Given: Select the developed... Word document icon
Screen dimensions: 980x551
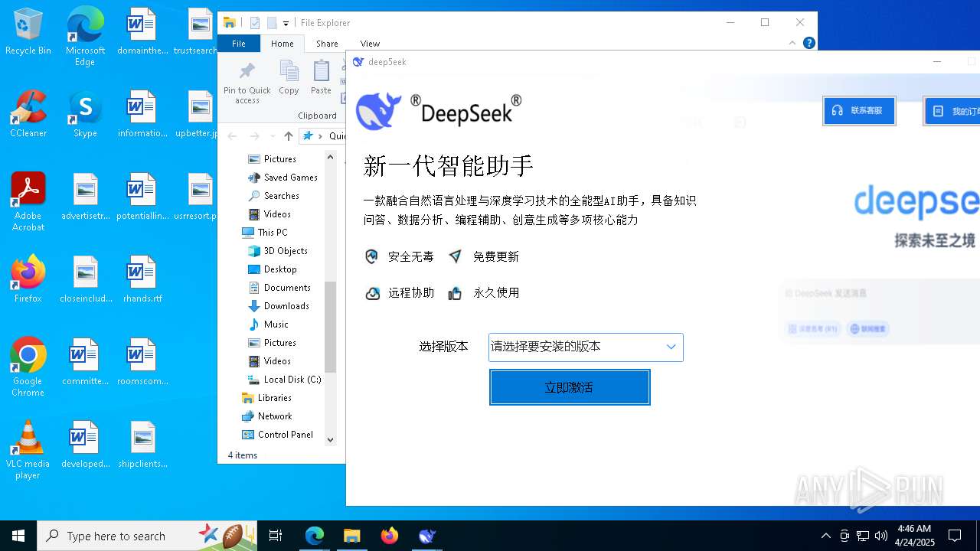Looking at the screenshot, I should coord(85,445).
